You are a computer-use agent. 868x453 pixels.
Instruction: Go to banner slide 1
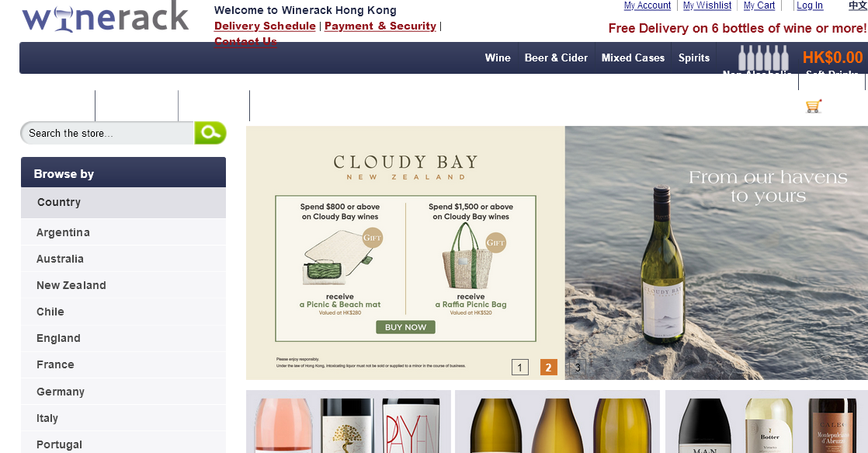(519, 368)
